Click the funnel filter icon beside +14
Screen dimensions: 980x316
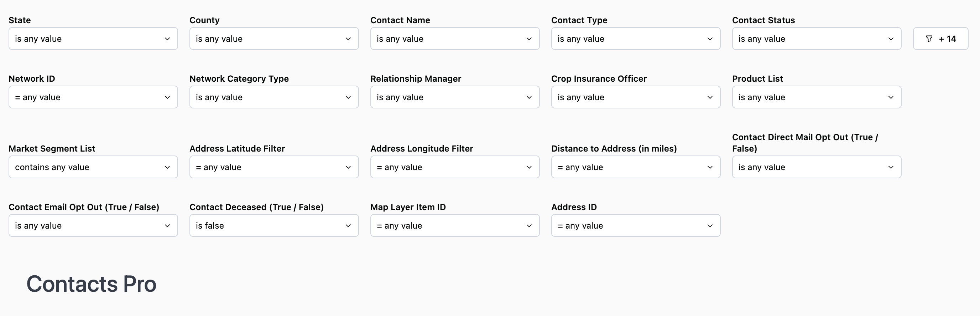pos(929,39)
